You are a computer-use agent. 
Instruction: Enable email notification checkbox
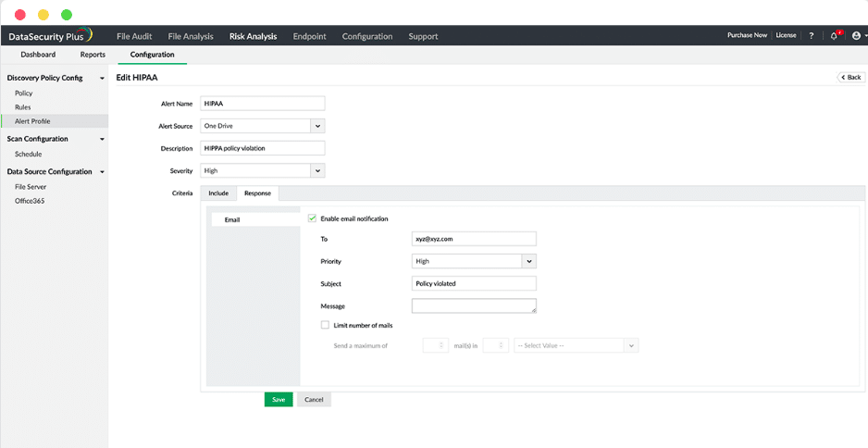(312, 218)
